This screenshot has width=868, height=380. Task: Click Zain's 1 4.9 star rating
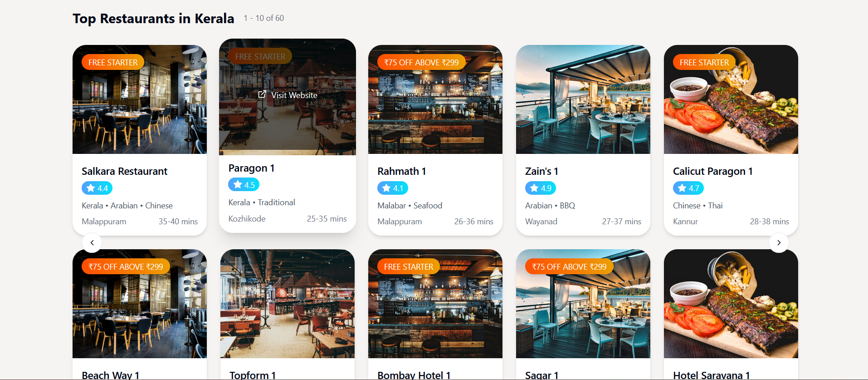coord(541,188)
